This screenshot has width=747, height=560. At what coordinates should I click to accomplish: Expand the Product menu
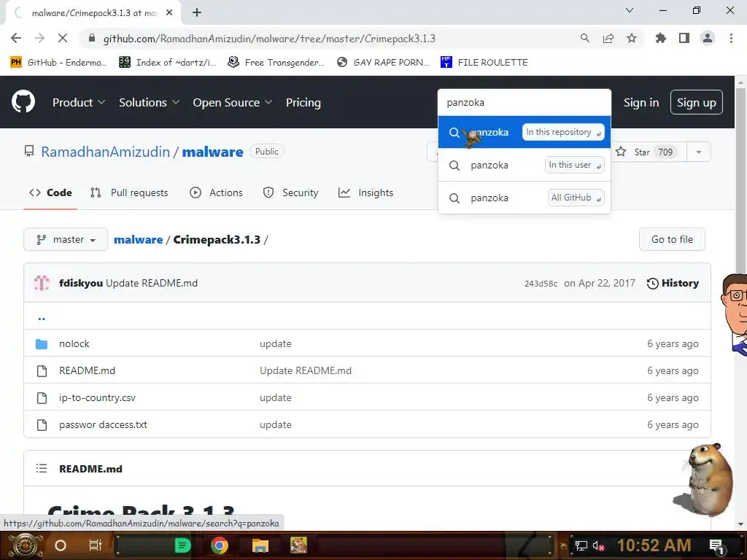79,102
